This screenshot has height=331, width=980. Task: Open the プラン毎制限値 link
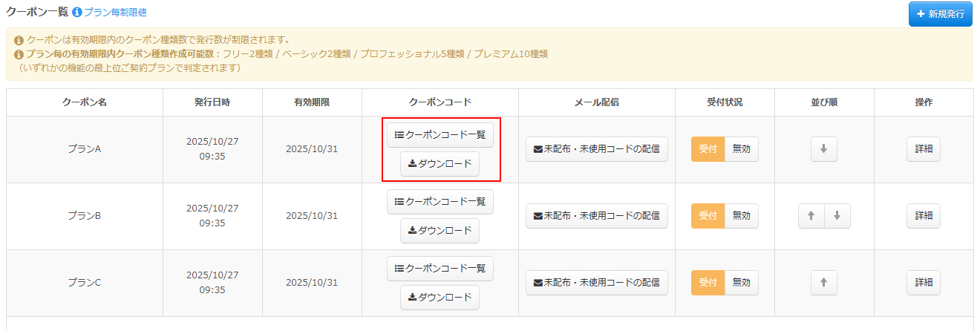coord(115,13)
